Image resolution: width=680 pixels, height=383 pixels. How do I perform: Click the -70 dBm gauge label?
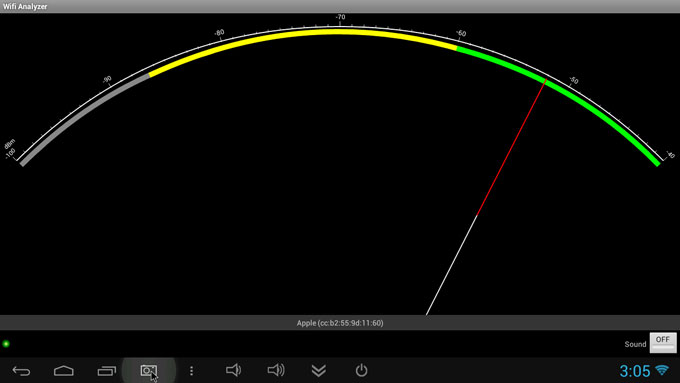pos(340,17)
